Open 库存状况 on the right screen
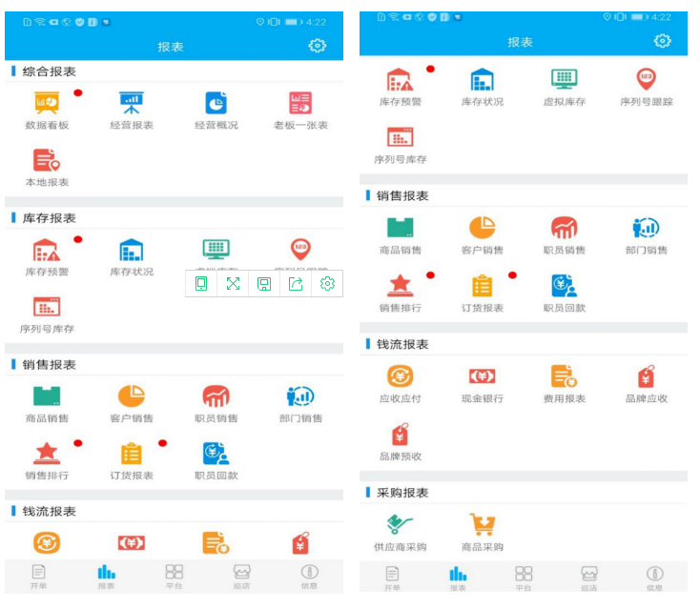 point(483,88)
